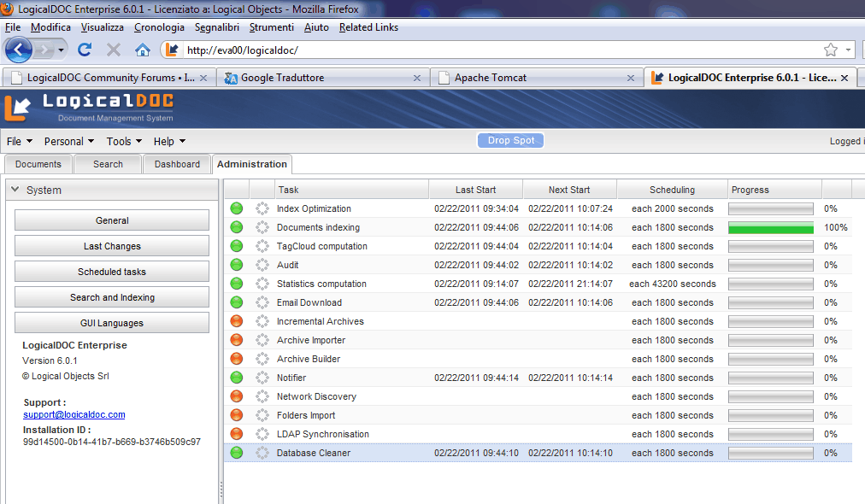Click the orange status icon for Incremental Archives
Screen dimensions: 865x504
236,321
